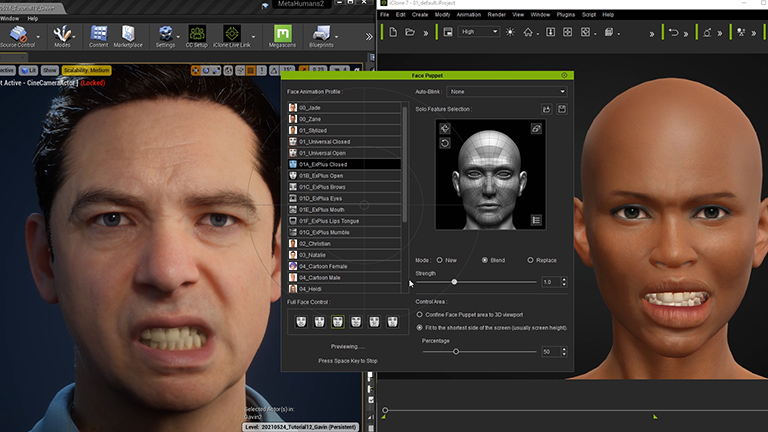This screenshot has height=432, width=768.
Task: Enable Confine Face Puppet area to 3D viewport
Action: tap(419, 314)
